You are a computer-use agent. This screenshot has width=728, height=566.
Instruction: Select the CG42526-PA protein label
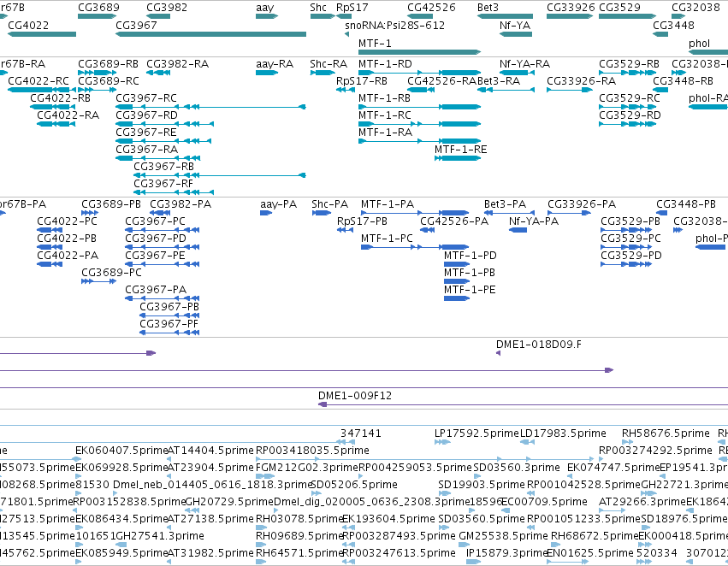coord(454,221)
